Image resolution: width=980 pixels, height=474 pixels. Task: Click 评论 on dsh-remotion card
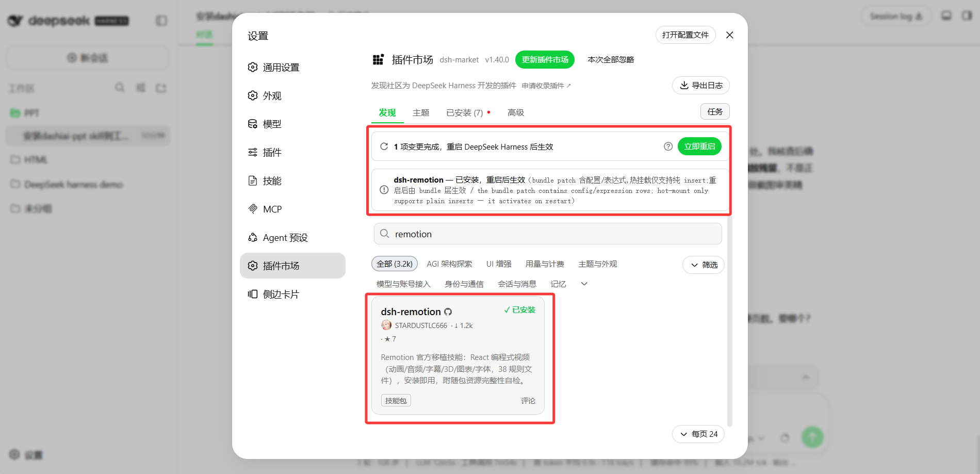(x=528, y=401)
